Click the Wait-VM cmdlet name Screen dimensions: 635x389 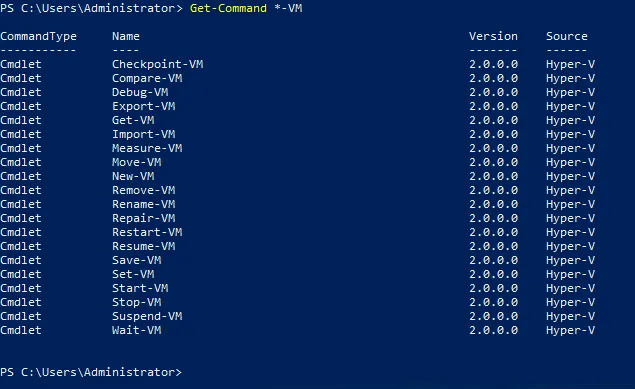[x=136, y=330]
